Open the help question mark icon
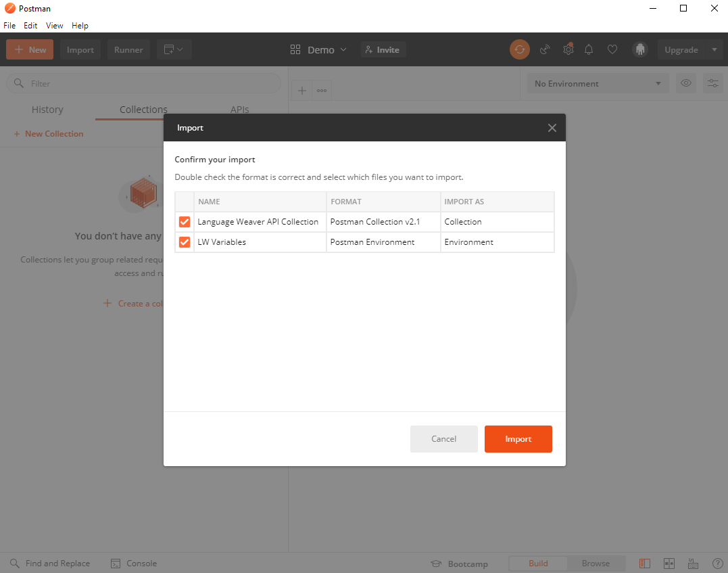This screenshot has height=573, width=728. tap(717, 564)
